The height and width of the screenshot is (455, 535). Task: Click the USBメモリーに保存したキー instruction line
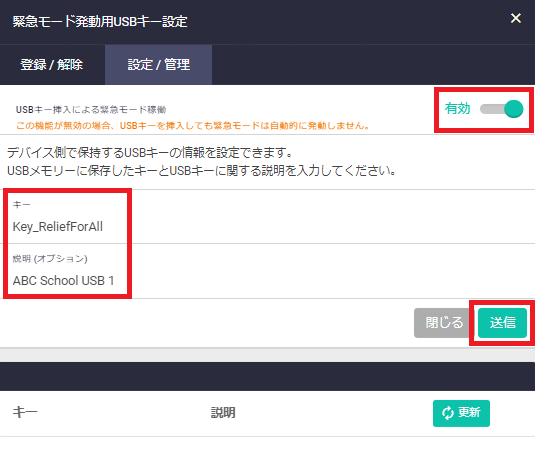click(202, 170)
